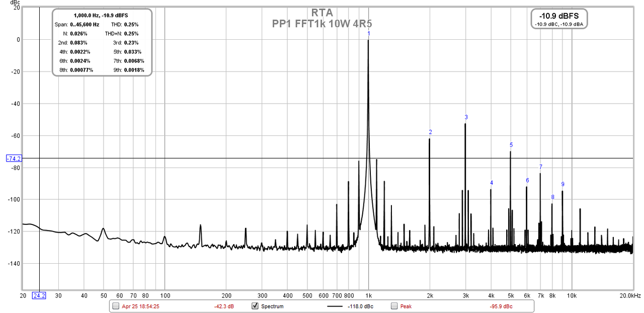Viewport: 644px width, 313px height.
Task: Click the PP1 FFT1k 10W 4R5 title
Action: pyautogui.click(x=322, y=23)
